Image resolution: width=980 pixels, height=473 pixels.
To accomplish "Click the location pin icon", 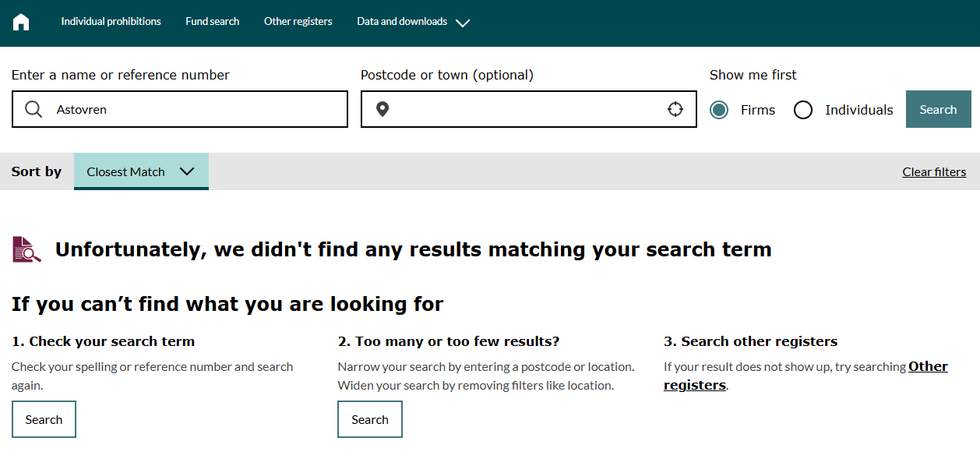I will pos(382,109).
